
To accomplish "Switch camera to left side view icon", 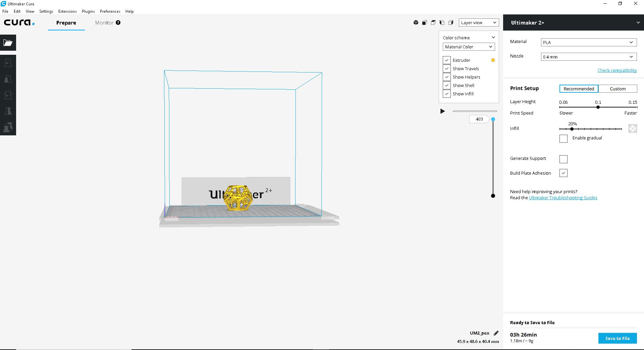I will pos(442,23).
